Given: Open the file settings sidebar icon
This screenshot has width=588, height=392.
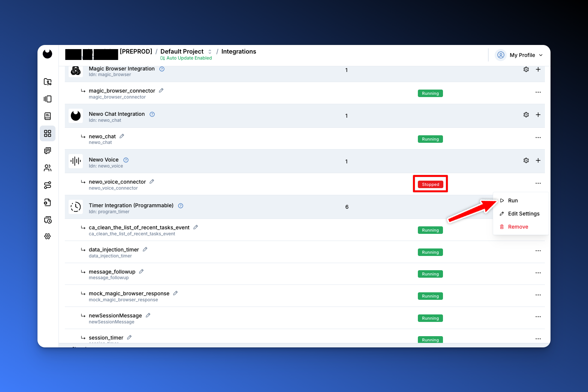Looking at the screenshot, I should pos(48,202).
